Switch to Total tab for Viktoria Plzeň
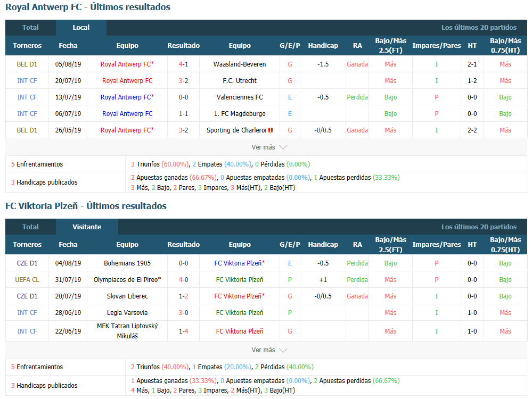The width and height of the screenshot is (532, 399). pyautogui.click(x=30, y=227)
